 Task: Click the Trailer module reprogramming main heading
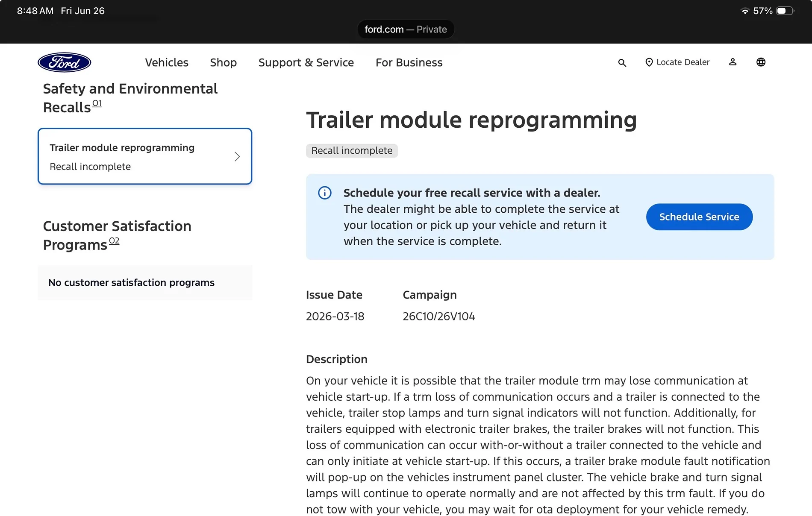pyautogui.click(x=471, y=120)
